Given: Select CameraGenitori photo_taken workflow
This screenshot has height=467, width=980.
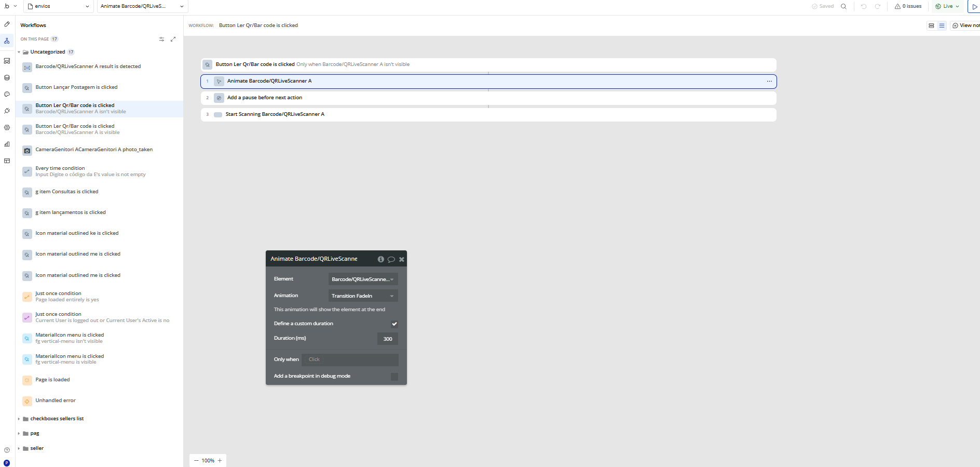Looking at the screenshot, I should click(99, 150).
